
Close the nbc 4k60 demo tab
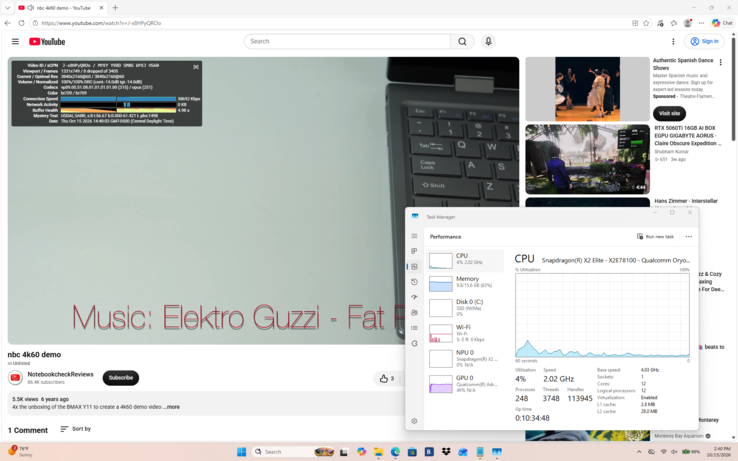click(101, 8)
